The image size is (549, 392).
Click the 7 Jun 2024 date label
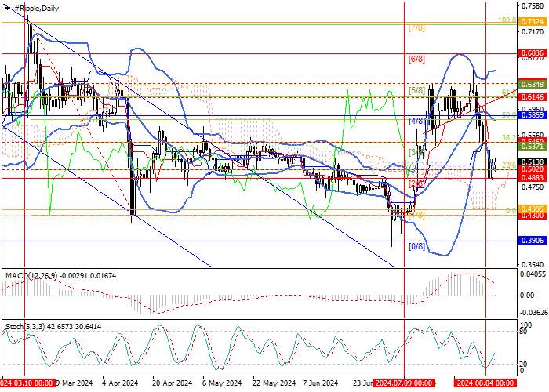point(321,383)
